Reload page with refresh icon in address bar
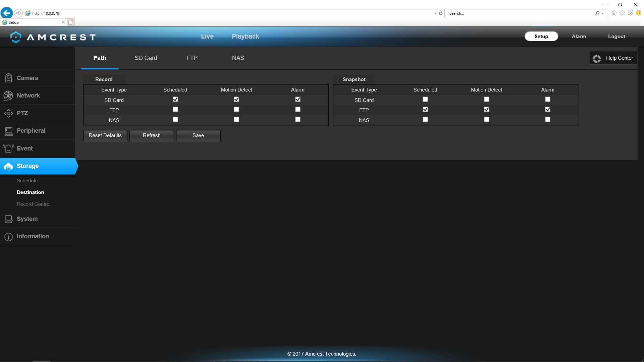 (441, 13)
